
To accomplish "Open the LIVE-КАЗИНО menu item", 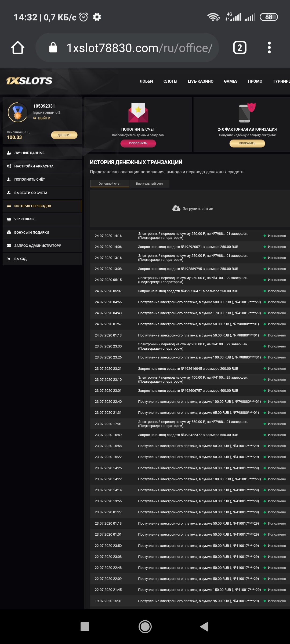I will pyautogui.click(x=200, y=81).
